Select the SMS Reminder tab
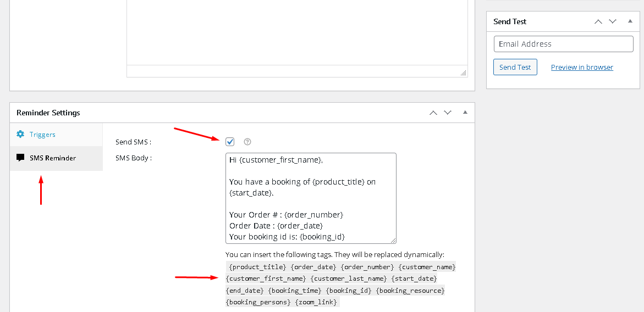Image resolution: width=644 pixels, height=312 pixels. [56, 158]
